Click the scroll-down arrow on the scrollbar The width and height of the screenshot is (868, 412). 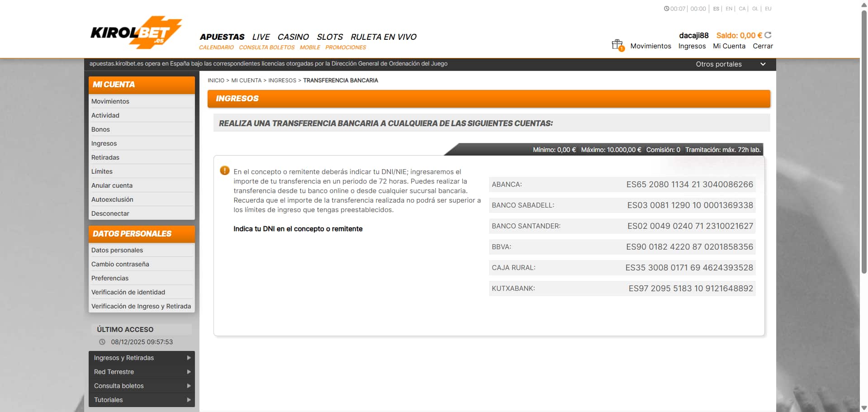(863, 408)
